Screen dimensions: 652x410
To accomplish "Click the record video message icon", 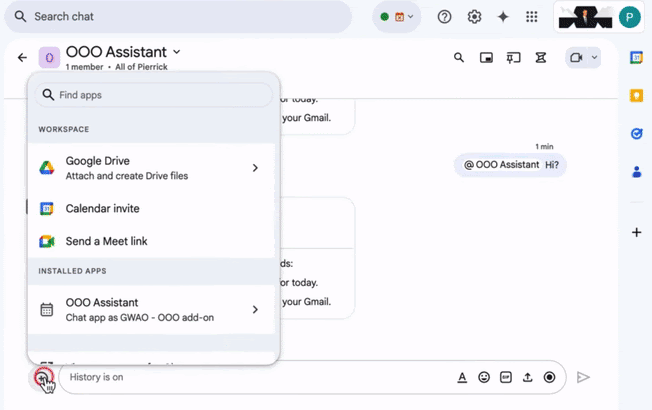I will (549, 377).
